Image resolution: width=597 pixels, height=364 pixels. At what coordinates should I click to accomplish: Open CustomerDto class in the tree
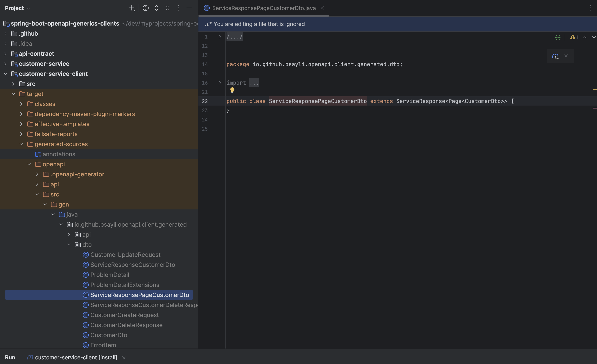pyautogui.click(x=109, y=335)
